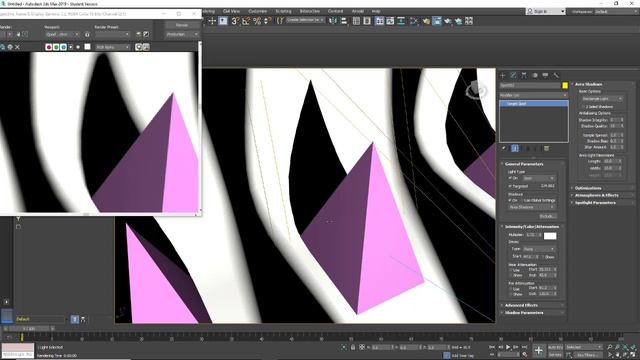Select the Align tool icon

(344, 21)
